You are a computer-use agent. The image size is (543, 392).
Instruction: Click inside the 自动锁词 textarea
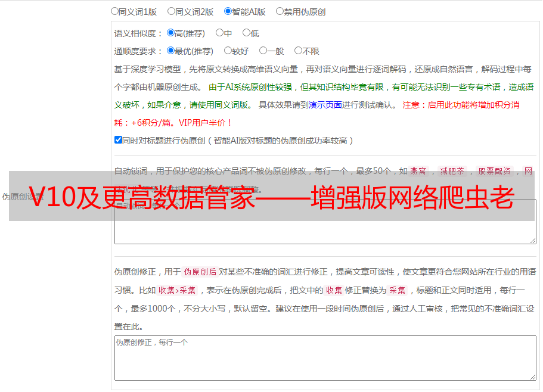tap(325, 222)
